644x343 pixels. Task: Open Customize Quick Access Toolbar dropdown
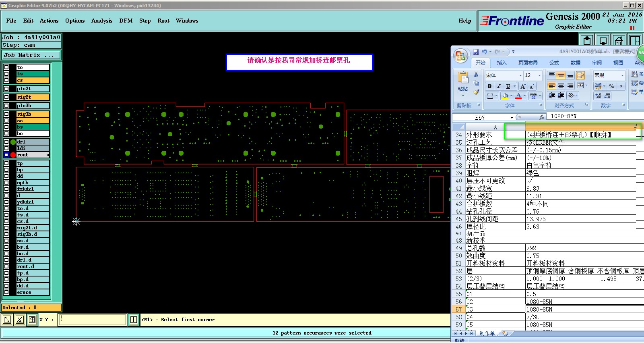pos(513,52)
